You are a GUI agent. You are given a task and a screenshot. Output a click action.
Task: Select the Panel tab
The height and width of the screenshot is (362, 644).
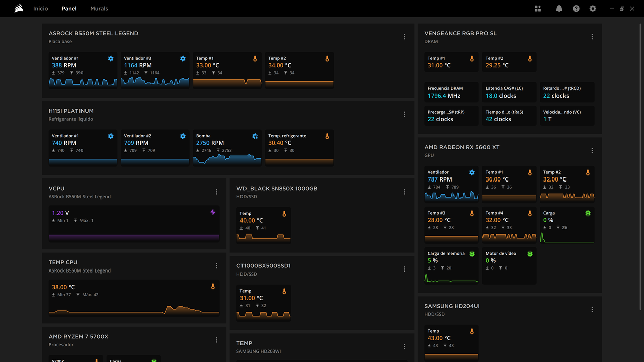click(69, 9)
